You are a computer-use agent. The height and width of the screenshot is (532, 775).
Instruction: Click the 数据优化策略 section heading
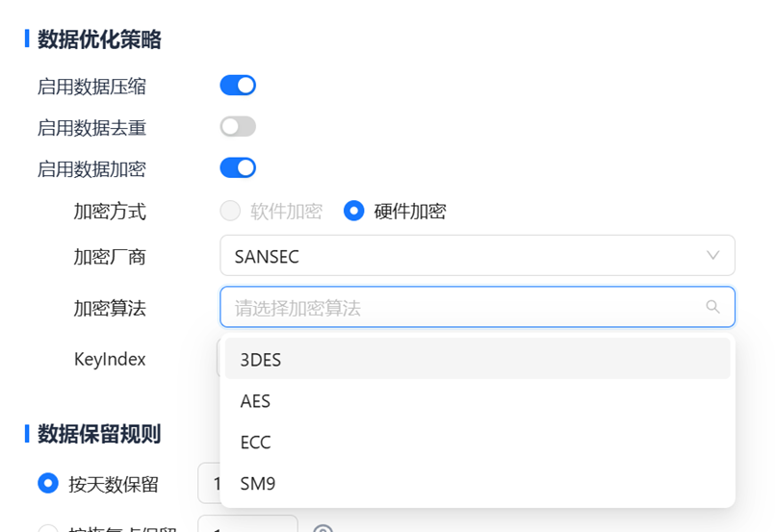coord(99,39)
